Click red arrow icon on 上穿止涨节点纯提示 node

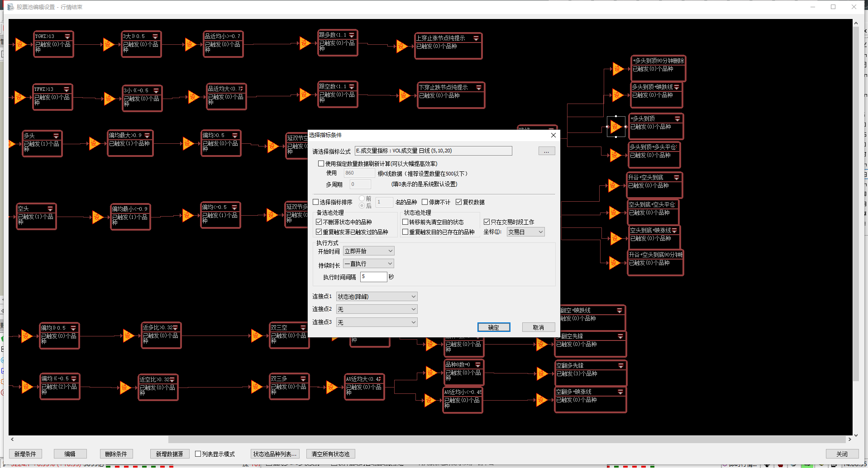(x=476, y=38)
